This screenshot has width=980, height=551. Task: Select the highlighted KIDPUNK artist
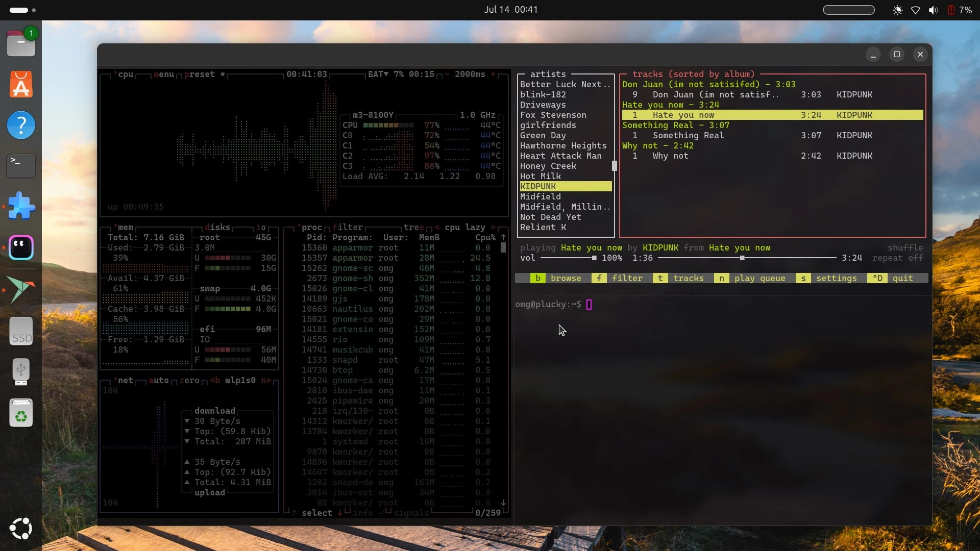point(566,187)
